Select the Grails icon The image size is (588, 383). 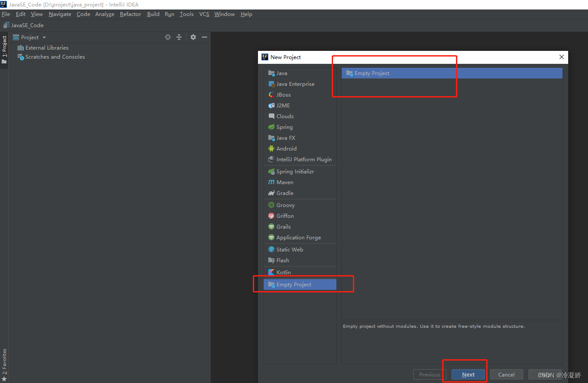tap(271, 227)
